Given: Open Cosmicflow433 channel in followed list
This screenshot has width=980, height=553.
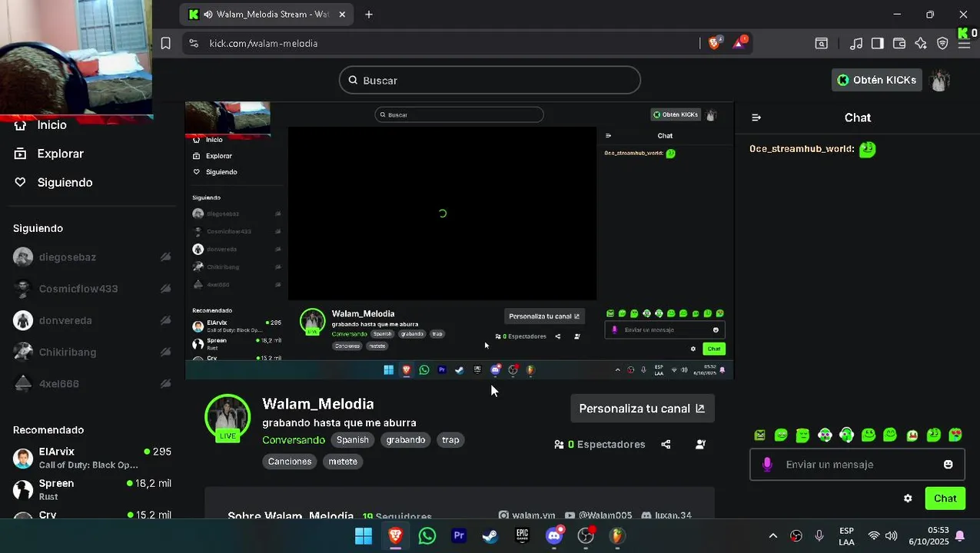Looking at the screenshot, I should pyautogui.click(x=91, y=289).
